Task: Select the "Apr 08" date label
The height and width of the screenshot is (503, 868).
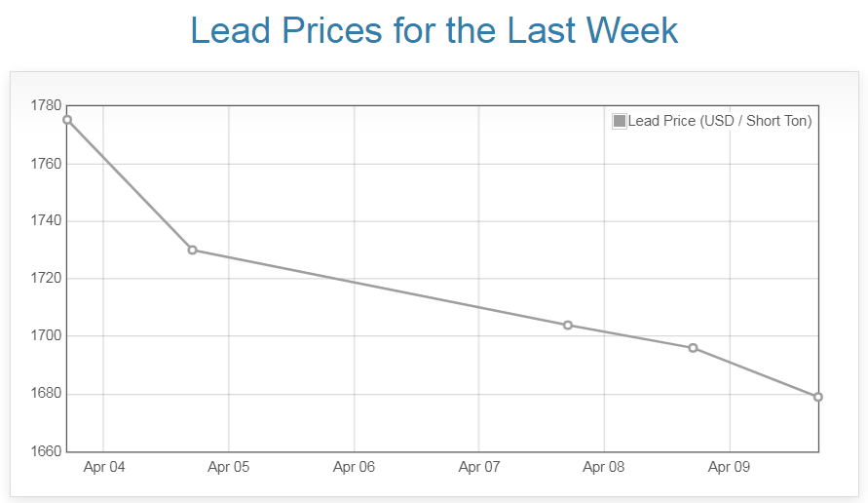Action: (604, 468)
